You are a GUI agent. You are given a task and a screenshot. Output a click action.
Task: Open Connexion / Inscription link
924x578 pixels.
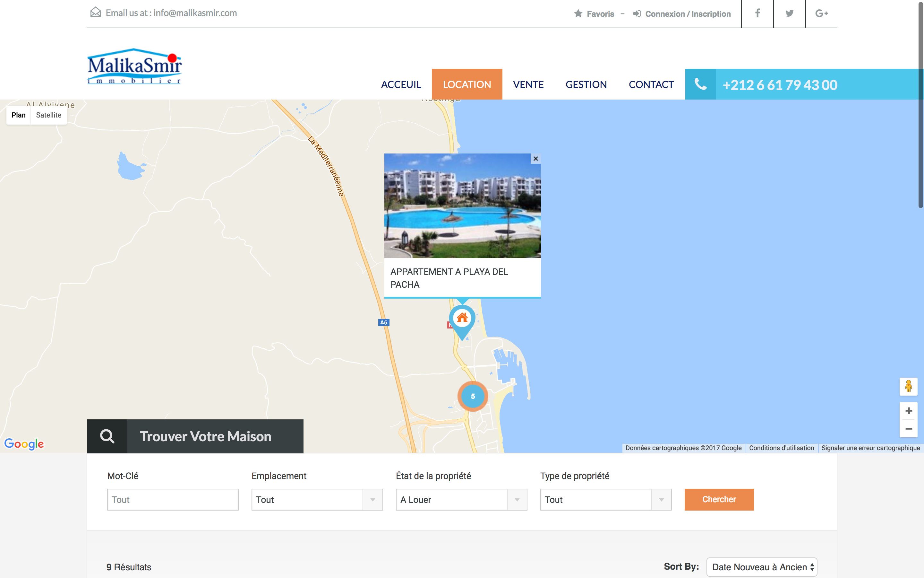coord(688,14)
